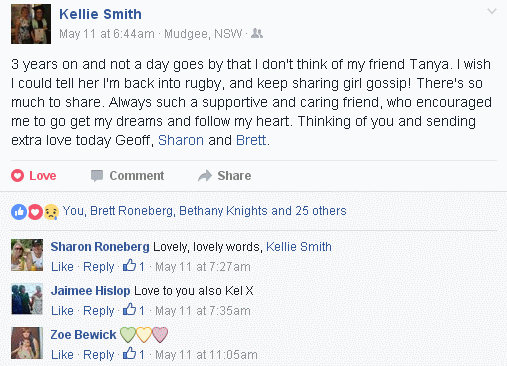The image size is (507, 366).
Task: Reply to Jaimee Hislop's comment
Action: click(x=99, y=311)
